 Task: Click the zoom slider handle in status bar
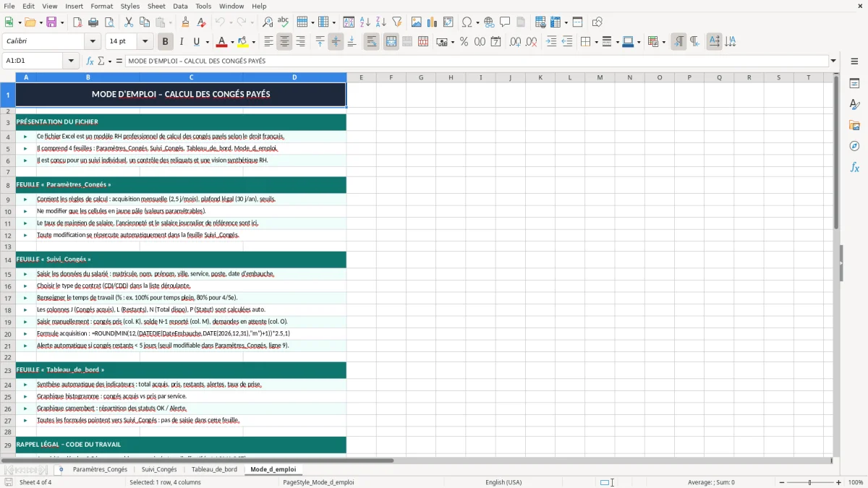coord(810,482)
